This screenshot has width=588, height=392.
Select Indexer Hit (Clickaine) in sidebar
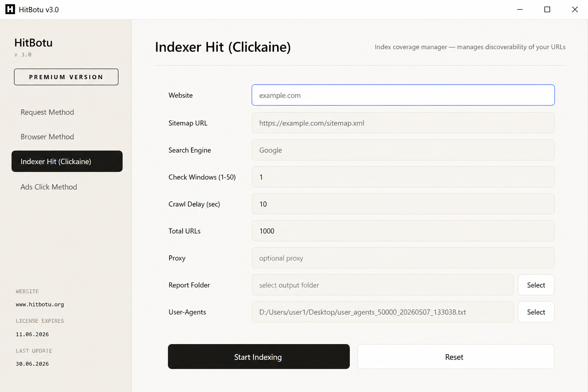[x=67, y=161]
